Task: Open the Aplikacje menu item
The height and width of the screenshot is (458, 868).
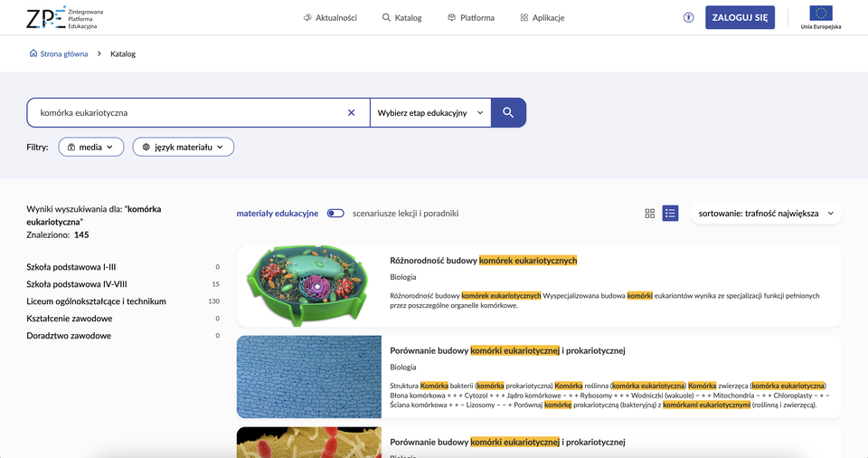Action: (x=542, y=18)
